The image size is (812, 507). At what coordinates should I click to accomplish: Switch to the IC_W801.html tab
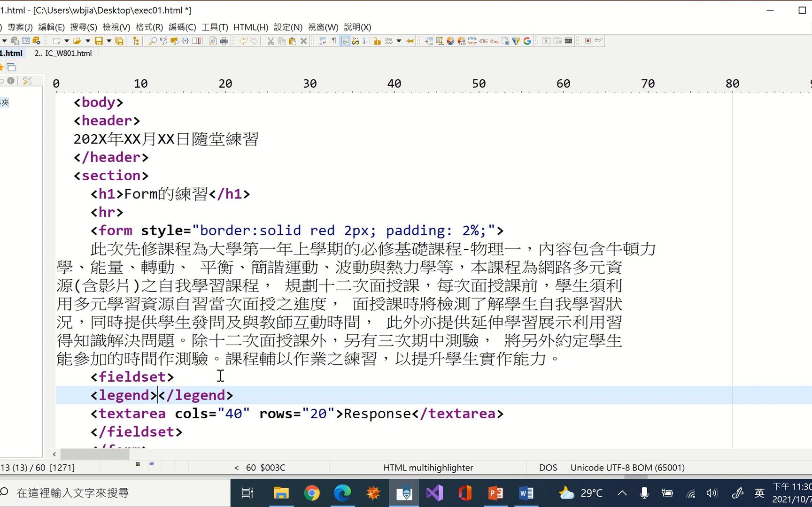(x=63, y=53)
